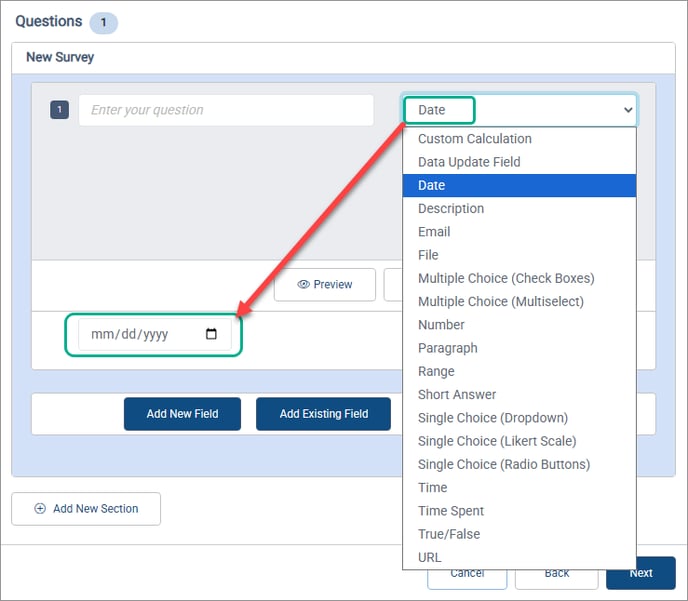
Task: Click the Add Existing Field button
Action: pyautogui.click(x=323, y=413)
